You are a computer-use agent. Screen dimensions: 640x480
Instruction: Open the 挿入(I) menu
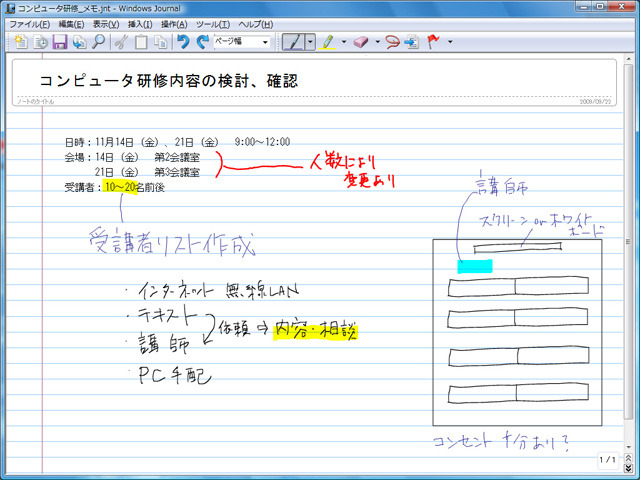(140, 24)
